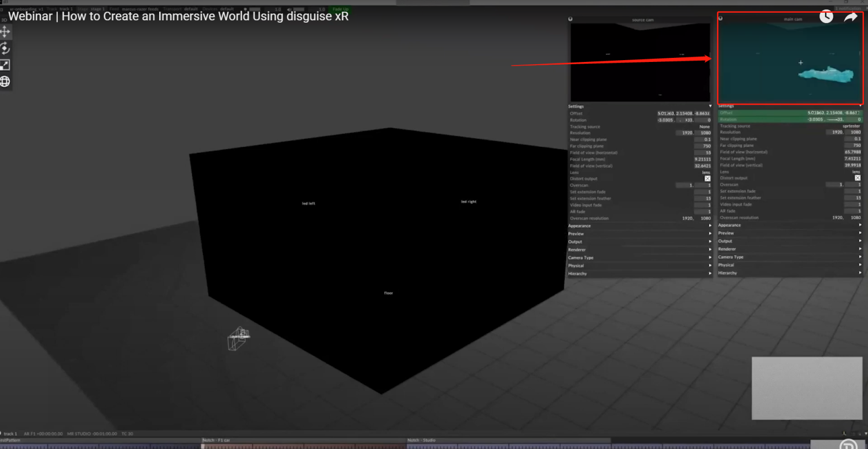Click the Tracking source value sprtester in main cam
Screen dimensions: 868x449
click(851, 126)
